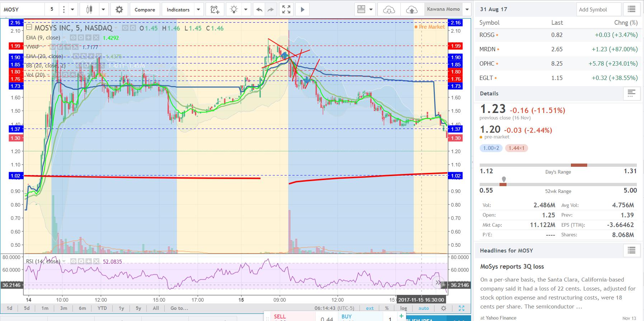Click the plus icon beside EMA (9, close)

pyautogui.click(x=89, y=38)
